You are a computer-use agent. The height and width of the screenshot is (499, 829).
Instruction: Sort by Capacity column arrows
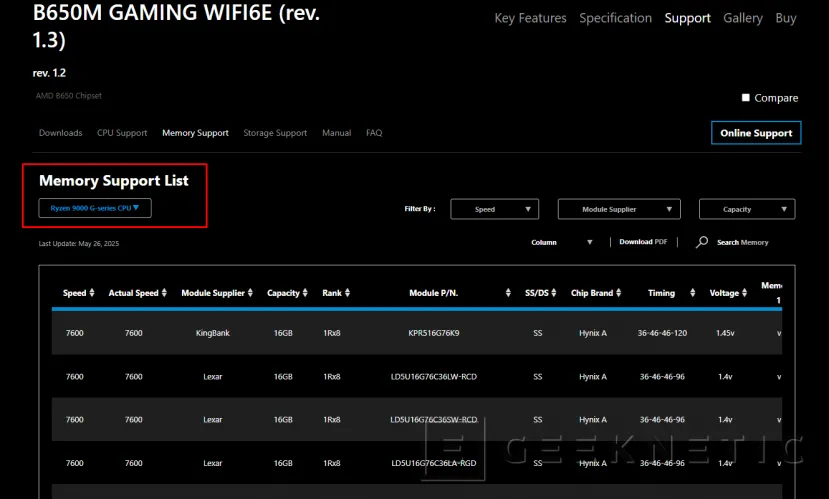pyautogui.click(x=305, y=293)
